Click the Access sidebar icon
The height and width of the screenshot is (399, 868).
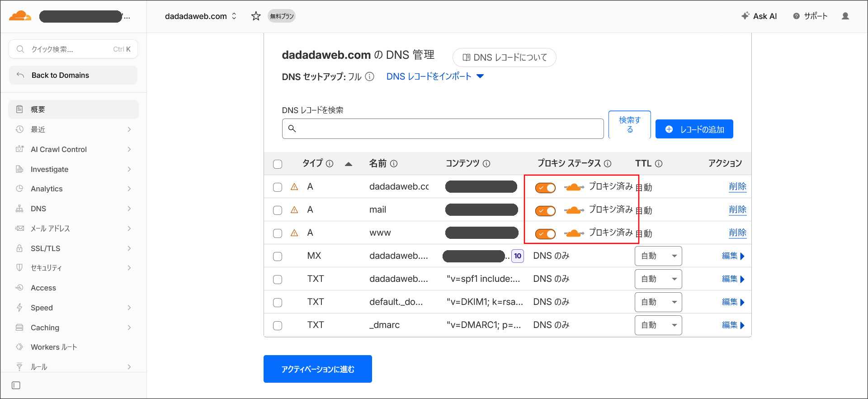click(19, 288)
